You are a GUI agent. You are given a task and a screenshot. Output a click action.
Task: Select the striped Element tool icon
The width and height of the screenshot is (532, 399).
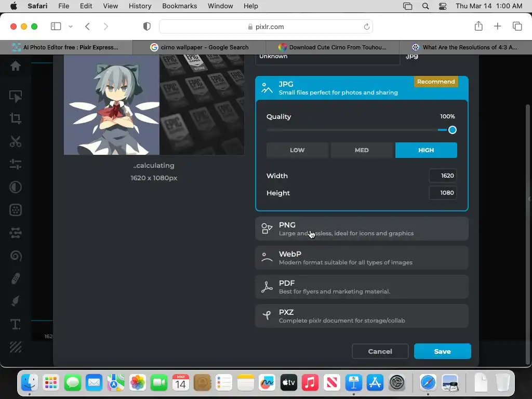point(15,347)
